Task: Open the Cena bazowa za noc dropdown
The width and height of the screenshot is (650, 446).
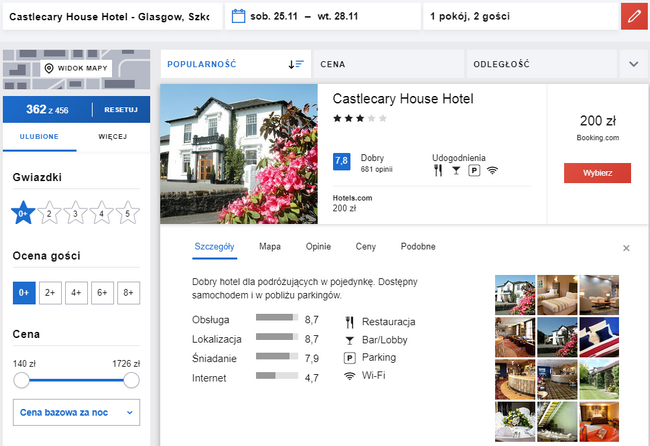Action: 76,412
